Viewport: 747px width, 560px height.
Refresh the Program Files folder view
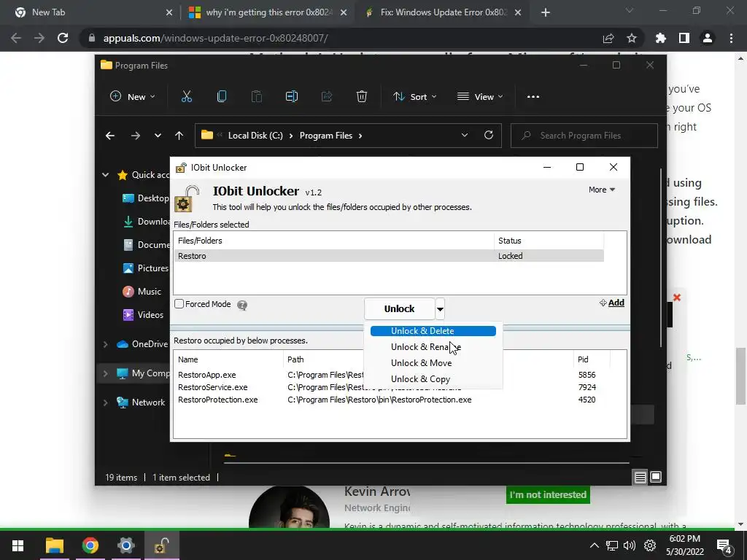tap(489, 135)
